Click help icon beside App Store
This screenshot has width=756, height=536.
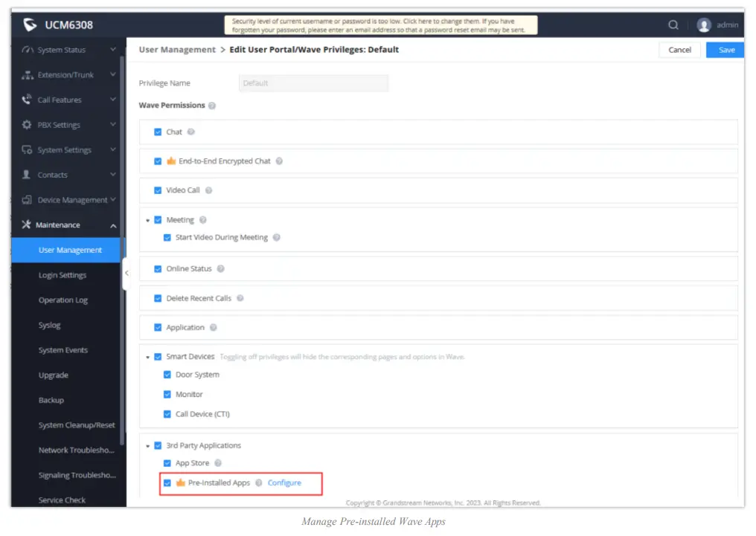[x=218, y=463]
